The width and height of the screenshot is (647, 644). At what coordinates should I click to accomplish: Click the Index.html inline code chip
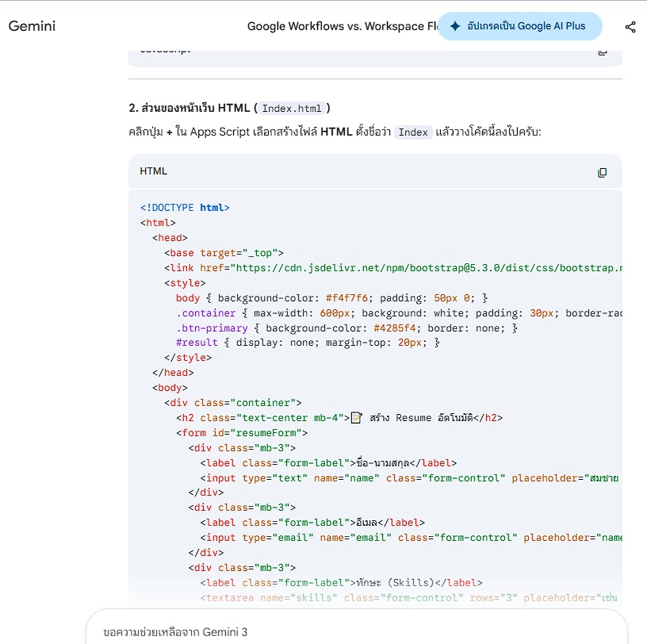pos(292,109)
